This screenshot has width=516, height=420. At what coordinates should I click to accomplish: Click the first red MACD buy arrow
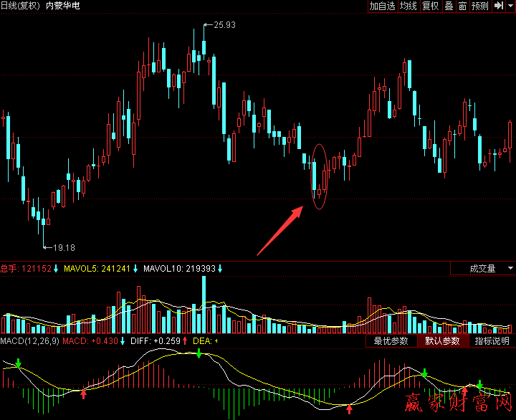84,393
